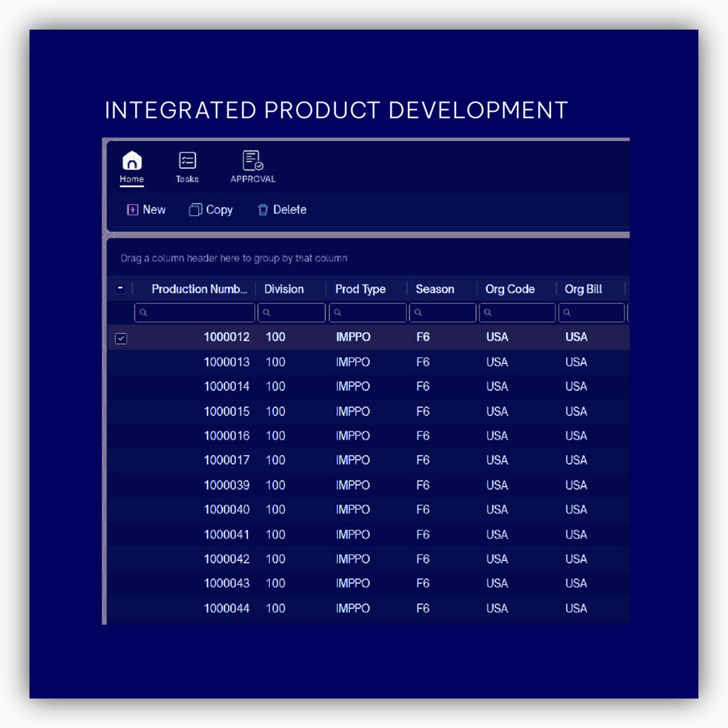Sort by Season column header

click(434, 289)
